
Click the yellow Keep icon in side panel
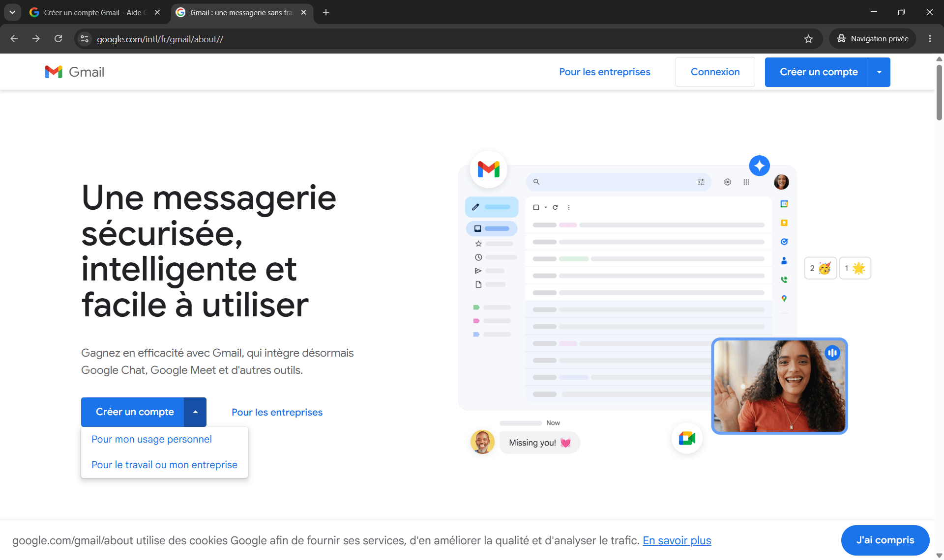point(784,223)
